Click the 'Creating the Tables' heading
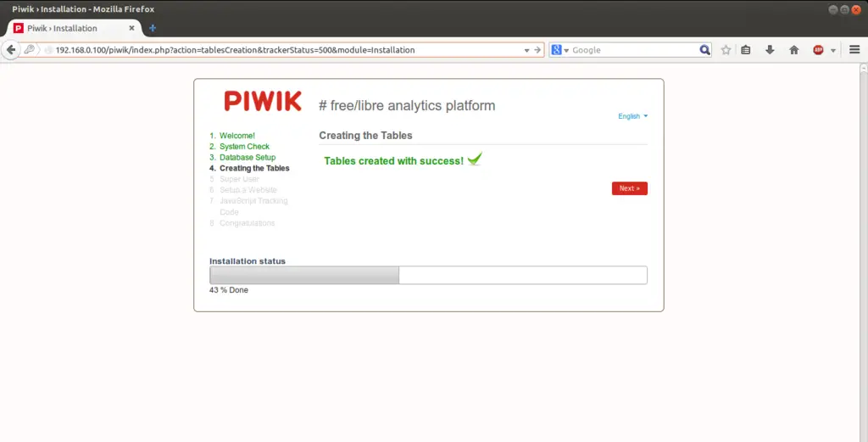 [365, 136]
